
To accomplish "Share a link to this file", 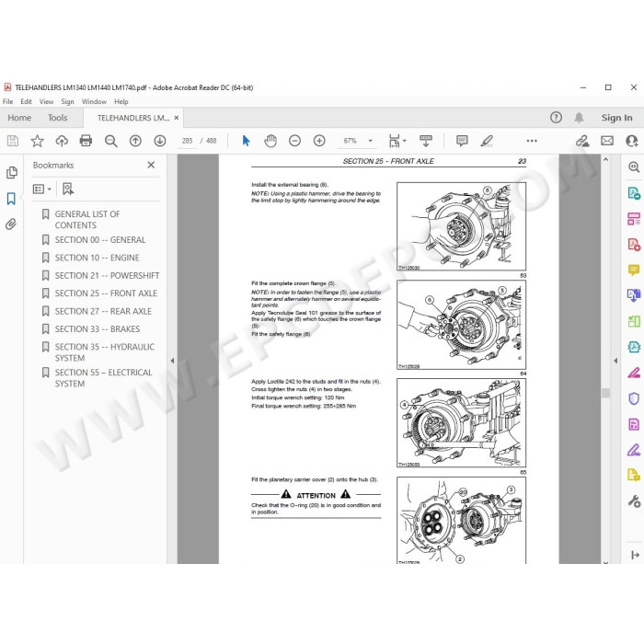I will pyautogui.click(x=582, y=141).
